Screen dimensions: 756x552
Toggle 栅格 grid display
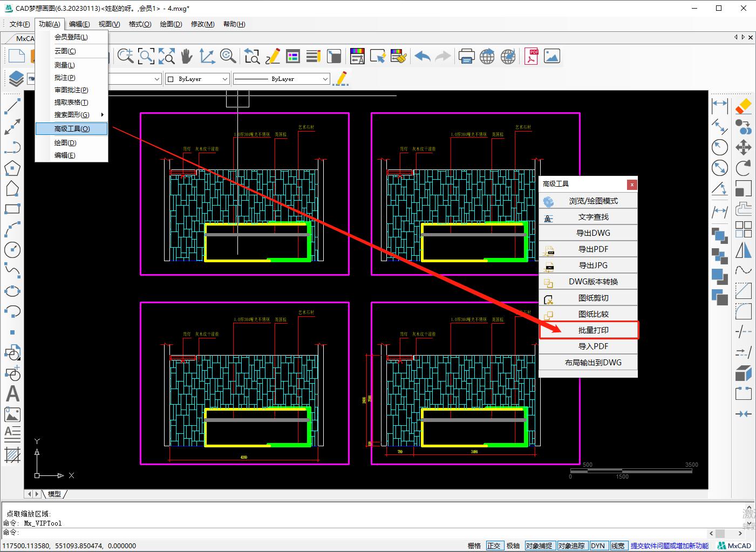[474, 546]
